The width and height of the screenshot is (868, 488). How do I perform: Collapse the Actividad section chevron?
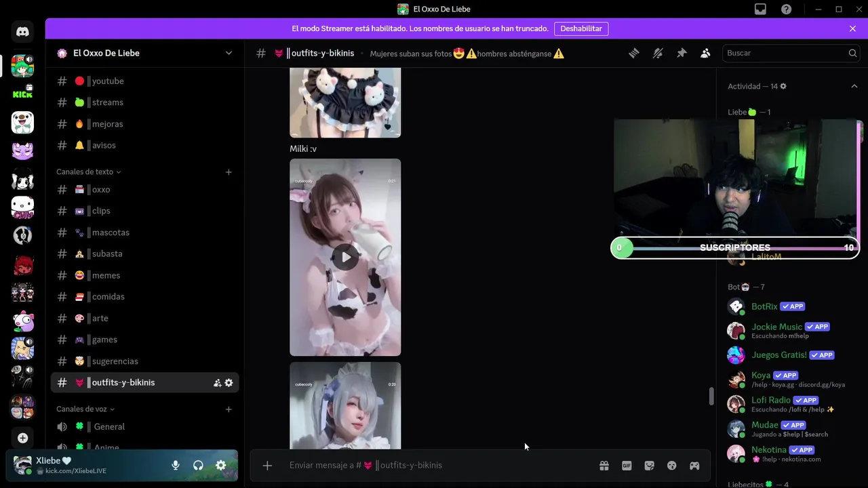pos(854,86)
